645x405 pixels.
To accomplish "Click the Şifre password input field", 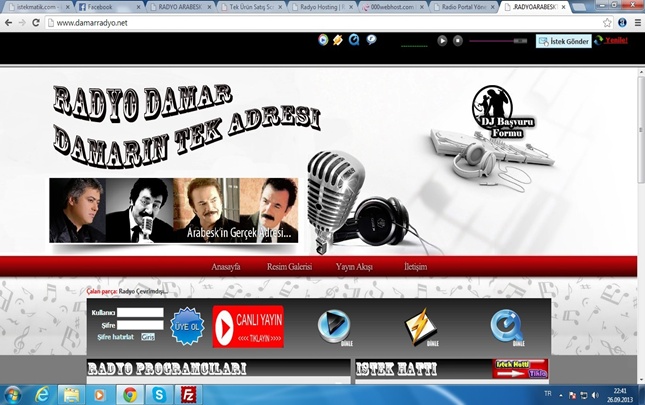I will [x=140, y=325].
